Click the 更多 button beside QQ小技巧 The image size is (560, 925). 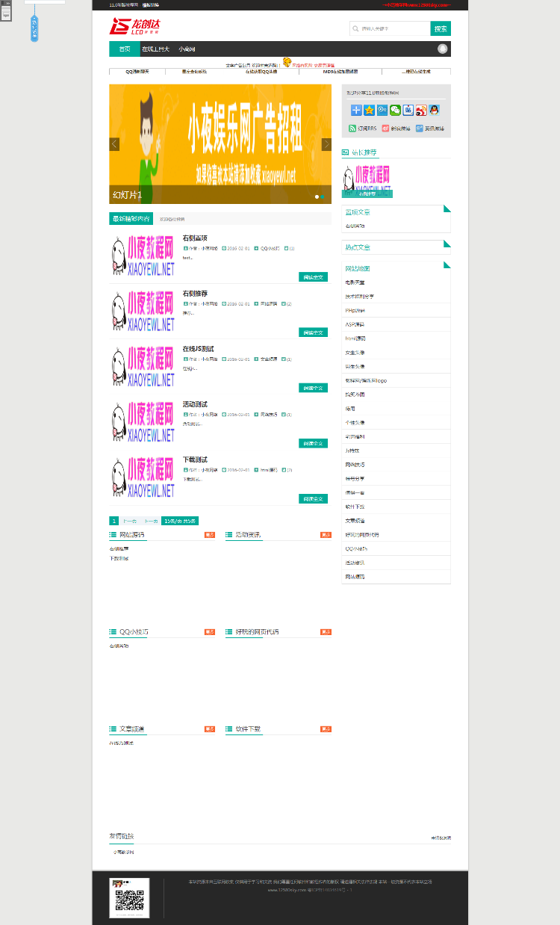tap(210, 632)
